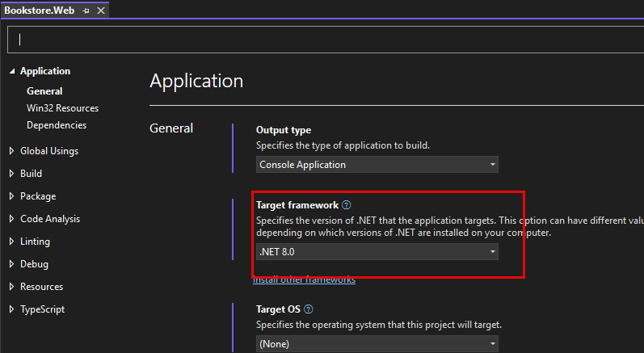Open the Resources category
Screen dimensions: 644x353
(41, 287)
